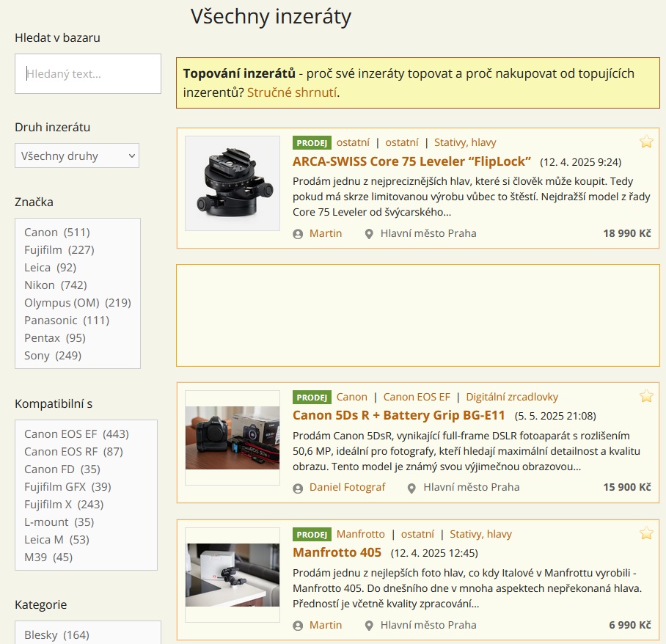Open Canon brand tag on 5Ds R listing

(351, 397)
